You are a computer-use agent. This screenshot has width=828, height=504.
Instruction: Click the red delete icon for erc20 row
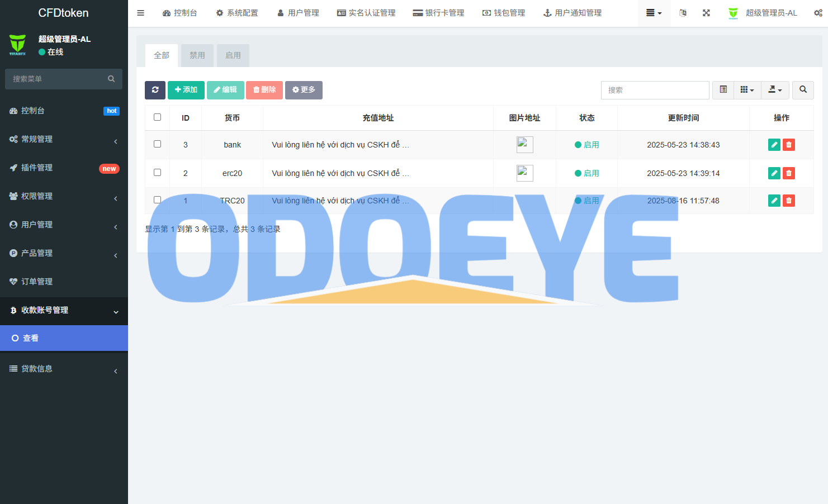[788, 173]
